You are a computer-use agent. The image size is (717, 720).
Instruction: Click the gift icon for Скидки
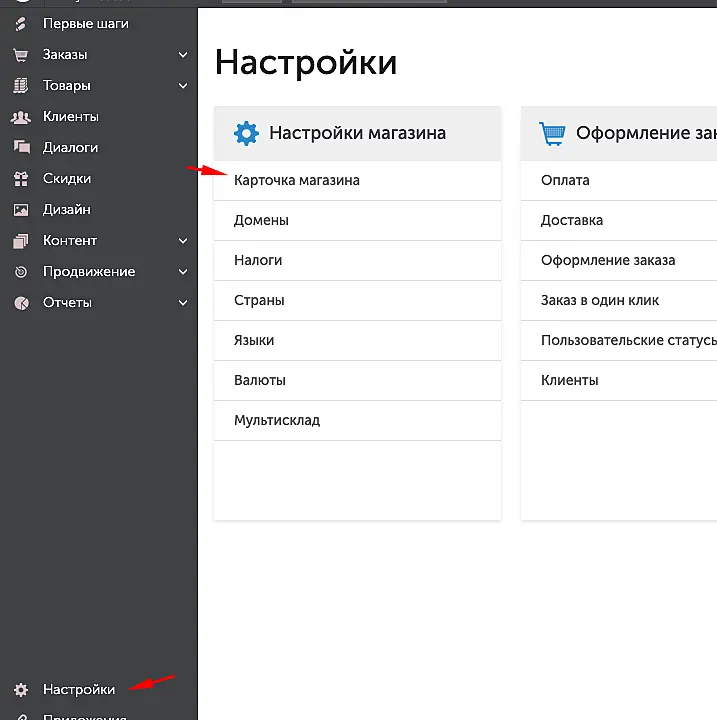tap(21, 179)
